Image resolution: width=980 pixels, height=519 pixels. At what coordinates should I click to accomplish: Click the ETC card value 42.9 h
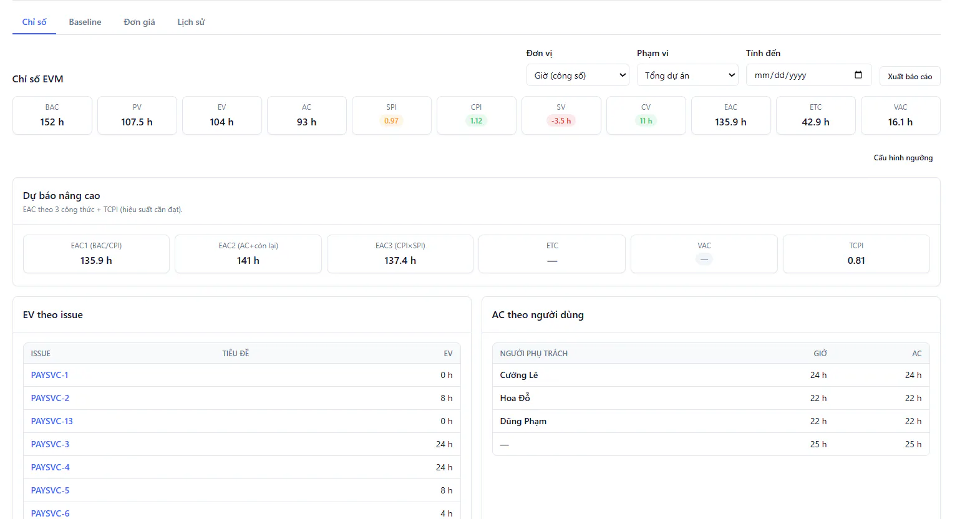tap(815, 122)
